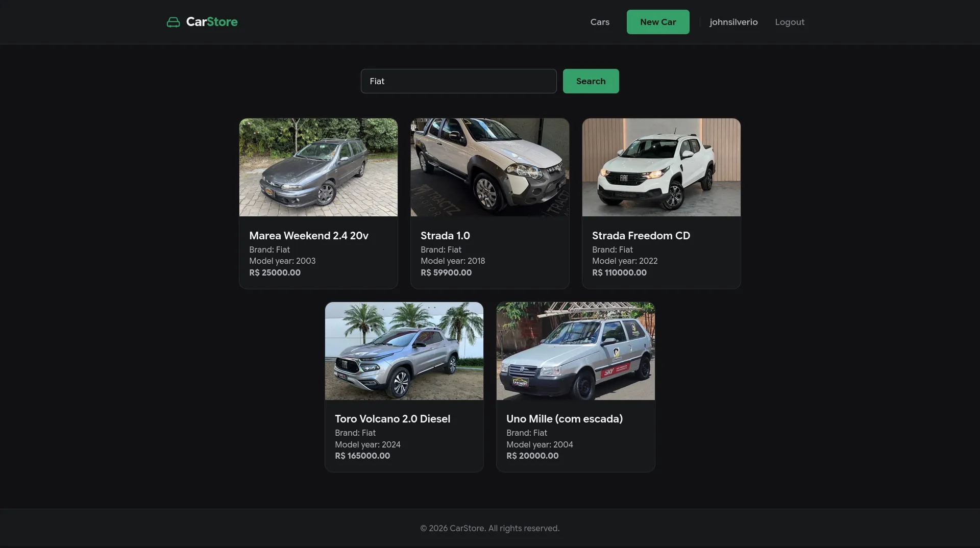
Task: Go to the Cars page
Action: (x=600, y=22)
